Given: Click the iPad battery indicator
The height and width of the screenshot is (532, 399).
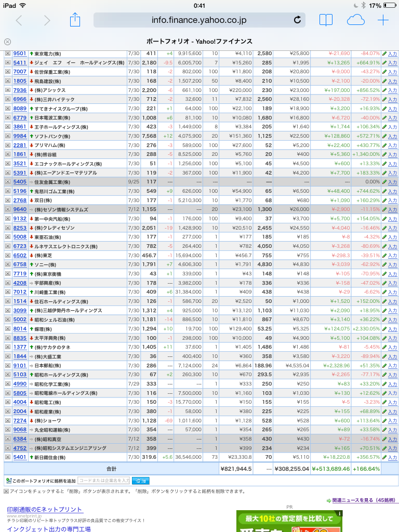Looking at the screenshot, I should point(390,5).
